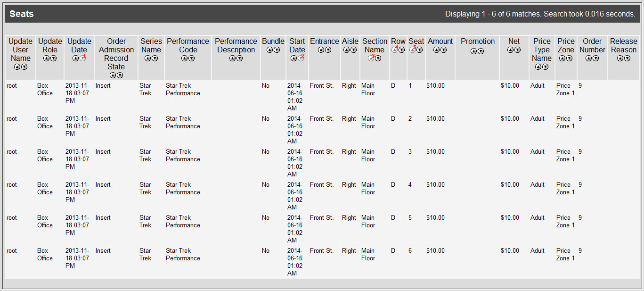Click the 'Displaying 1 - 6 of 6 matches' text
This screenshot has height=291, width=644.
(x=493, y=14)
